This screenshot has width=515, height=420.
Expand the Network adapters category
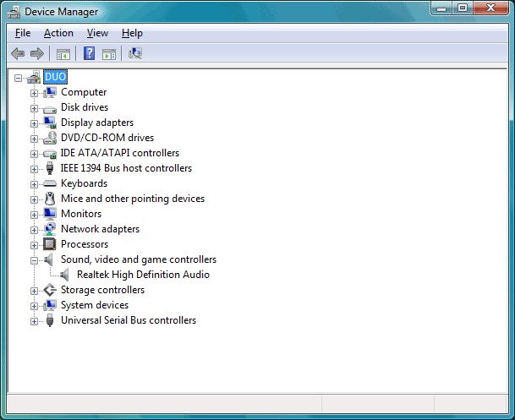coord(35,230)
